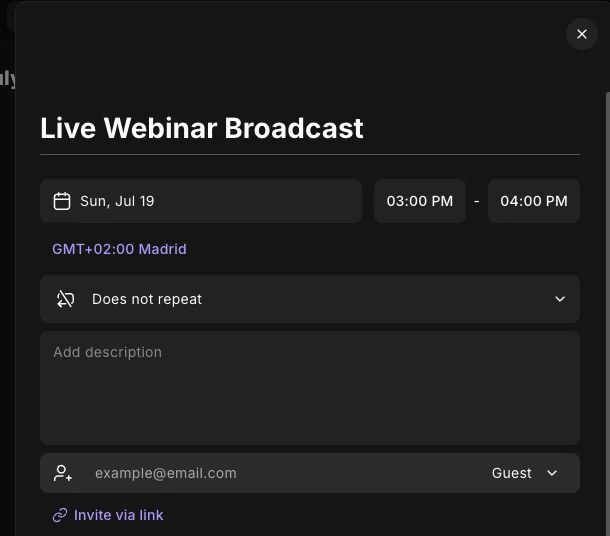Open the Guest role dropdown

click(524, 473)
